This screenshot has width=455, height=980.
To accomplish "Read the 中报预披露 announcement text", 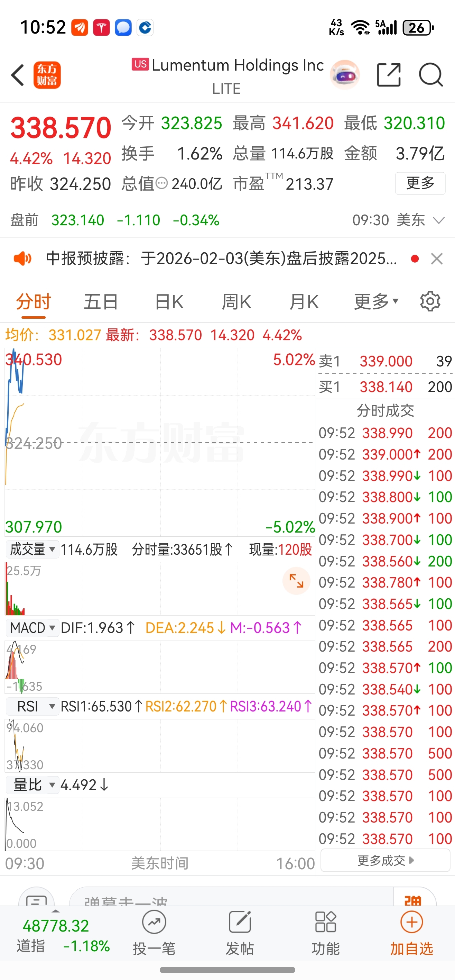I will pyautogui.click(x=221, y=259).
